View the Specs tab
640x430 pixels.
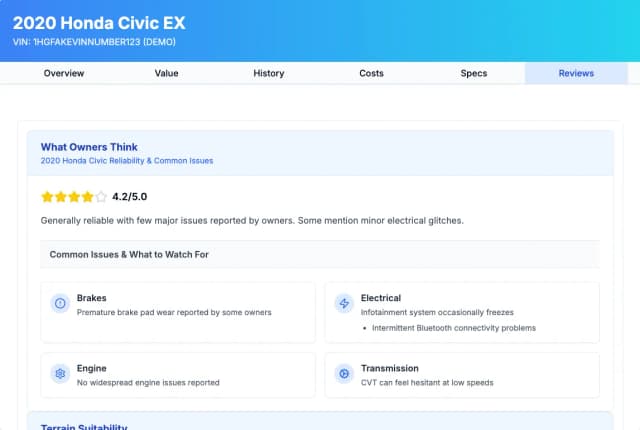(x=473, y=73)
